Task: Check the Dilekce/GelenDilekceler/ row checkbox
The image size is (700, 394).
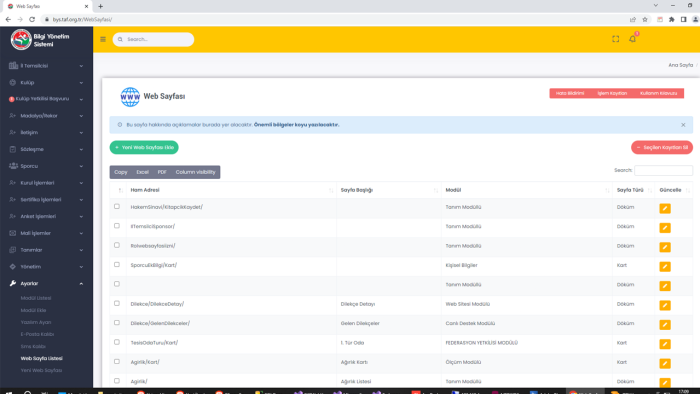Action: pos(117,323)
